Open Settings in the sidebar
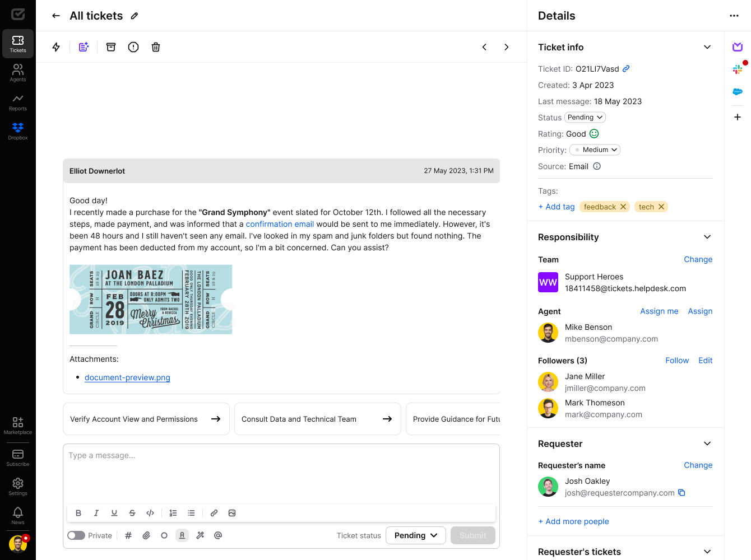This screenshot has width=751, height=560. click(18, 487)
